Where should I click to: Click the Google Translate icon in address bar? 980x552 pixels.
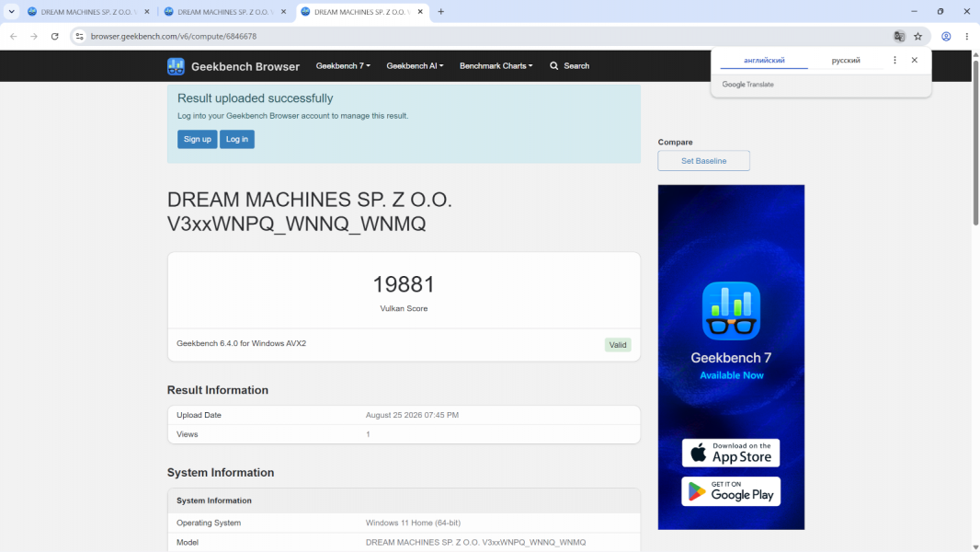pos(899,36)
